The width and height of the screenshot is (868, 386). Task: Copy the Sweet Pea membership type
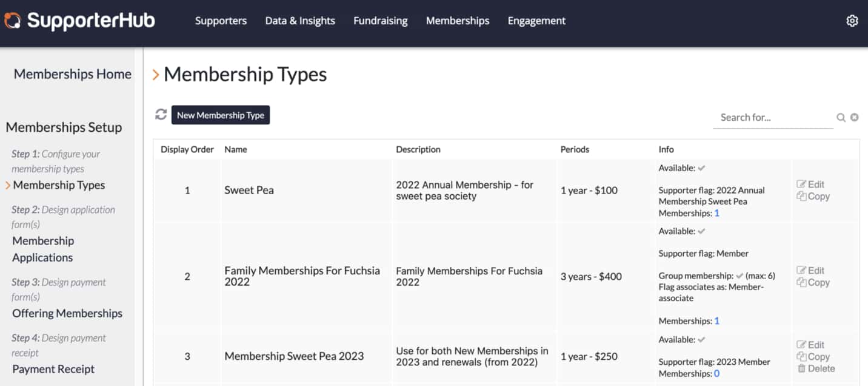[813, 197]
